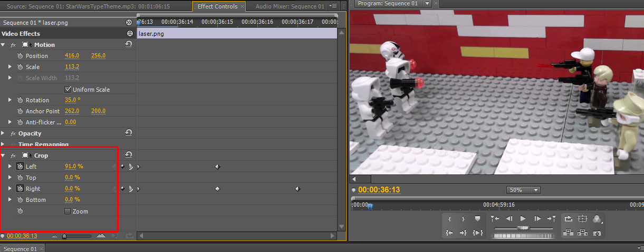Toggle Scale stopwatch animation
Viewport: 644px width, 252px height.
click(x=20, y=67)
